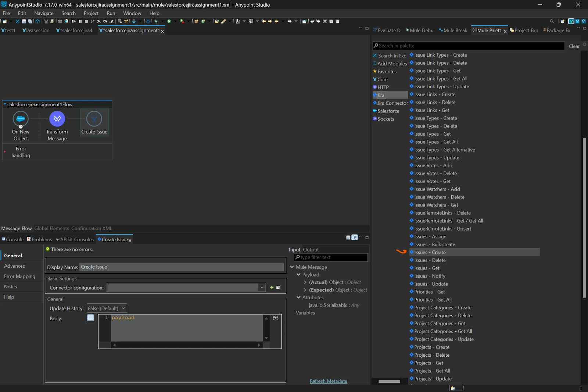Click the edit inline icon next to Body field
Screen dimensions: 588x392
[90, 318]
